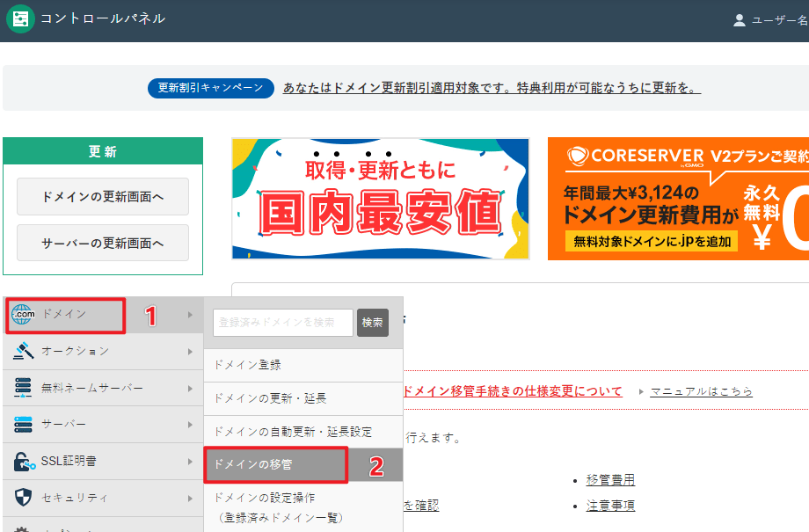This screenshot has height=532, width=809.
Task: Open the 移管費用 link
Action: pyautogui.click(x=610, y=480)
